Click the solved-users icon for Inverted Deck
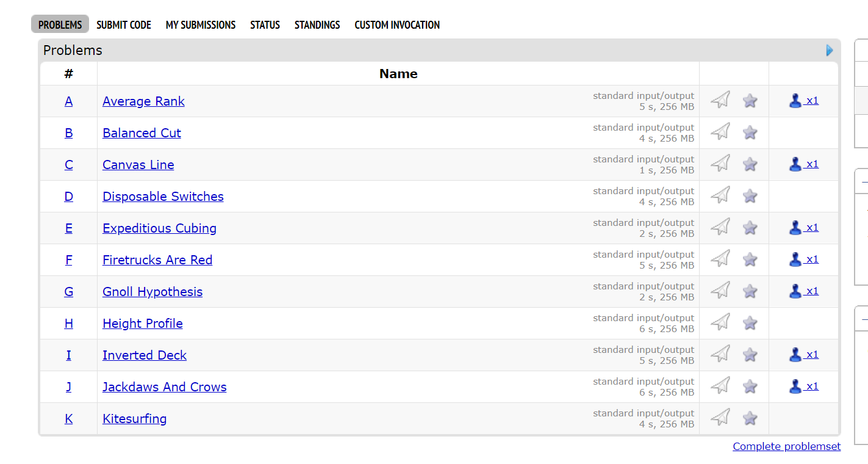 [795, 355]
